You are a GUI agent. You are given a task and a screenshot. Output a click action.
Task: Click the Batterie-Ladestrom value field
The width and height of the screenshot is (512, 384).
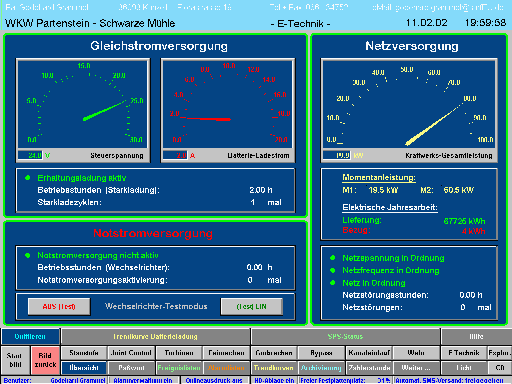(175, 155)
